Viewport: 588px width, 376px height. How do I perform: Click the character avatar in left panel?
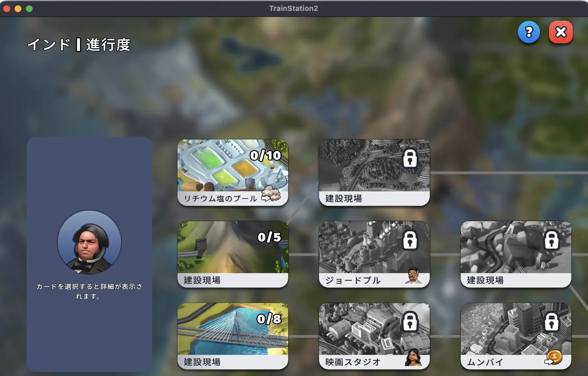pos(89,242)
